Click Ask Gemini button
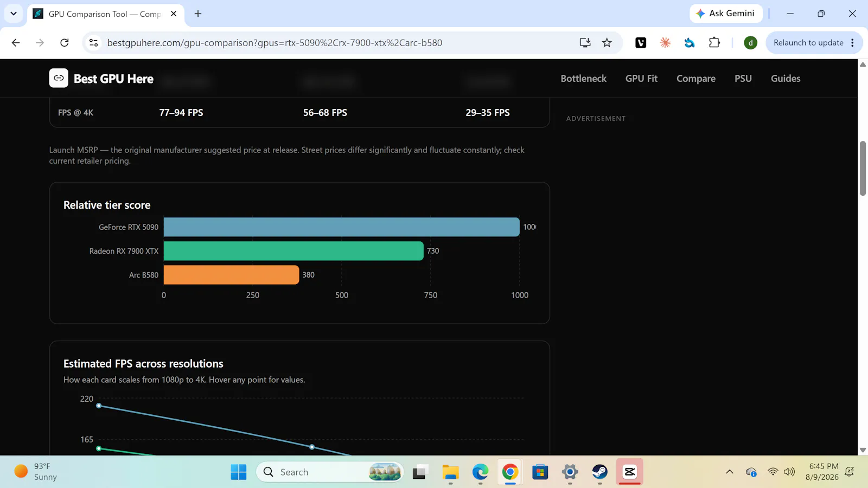The width and height of the screenshot is (868, 488). (x=726, y=14)
